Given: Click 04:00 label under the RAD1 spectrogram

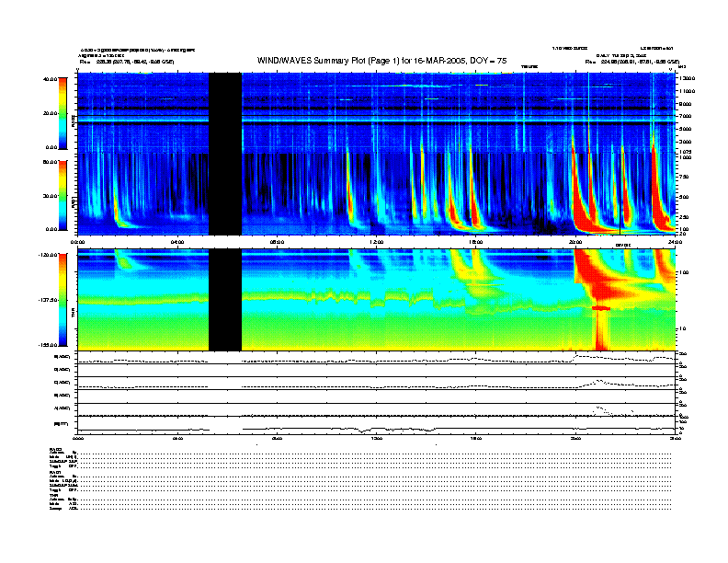Looking at the screenshot, I should pos(177,242).
